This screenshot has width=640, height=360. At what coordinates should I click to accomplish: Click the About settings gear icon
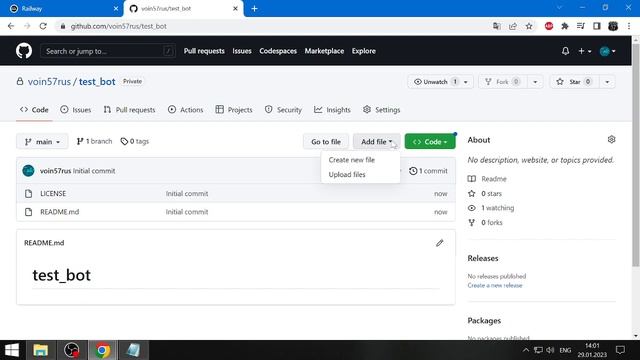tap(611, 140)
